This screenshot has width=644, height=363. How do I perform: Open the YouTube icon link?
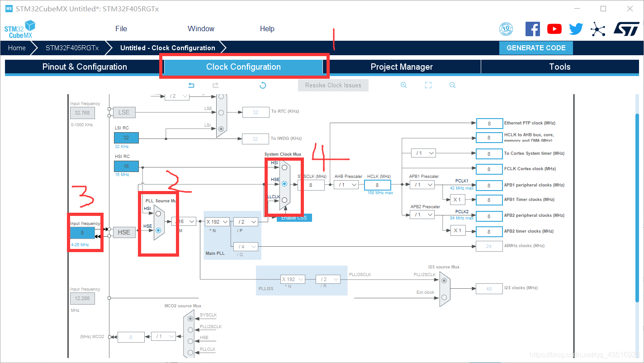tap(554, 29)
